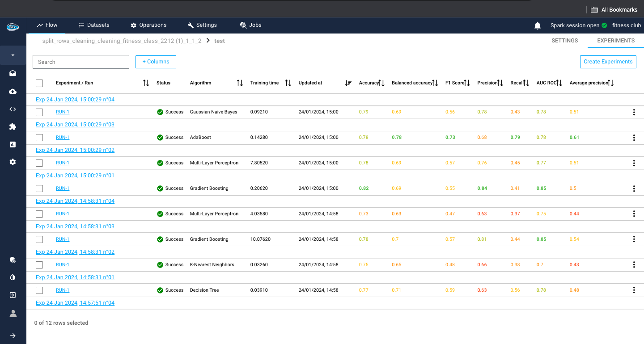Select the Decision Tree run checkbox
644x344 pixels.
(x=39, y=290)
